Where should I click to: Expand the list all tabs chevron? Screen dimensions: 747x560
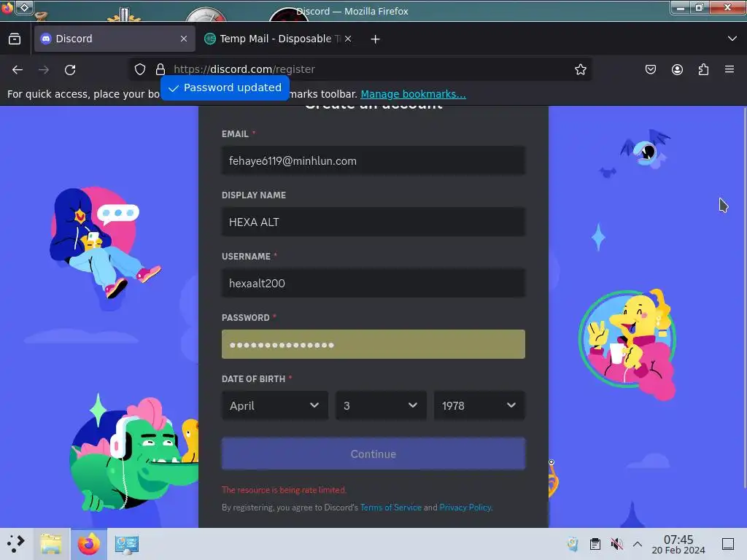[732, 39]
